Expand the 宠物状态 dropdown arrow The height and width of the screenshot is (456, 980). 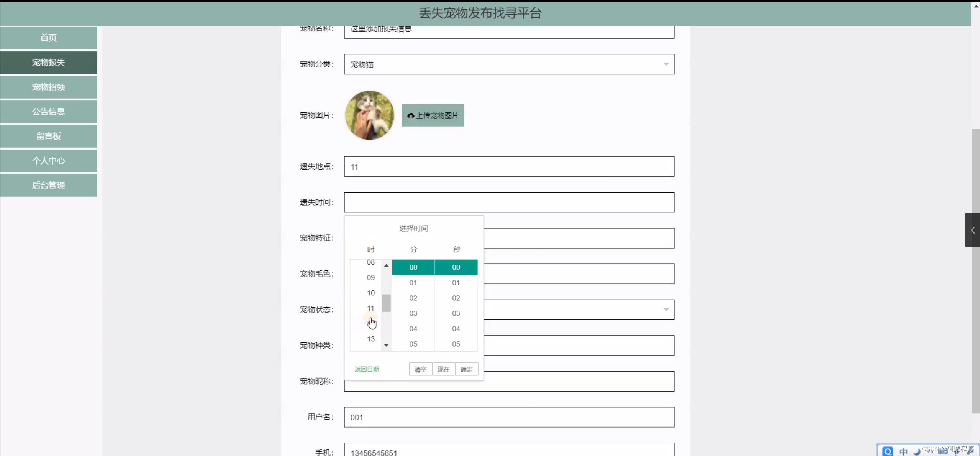(x=666, y=309)
